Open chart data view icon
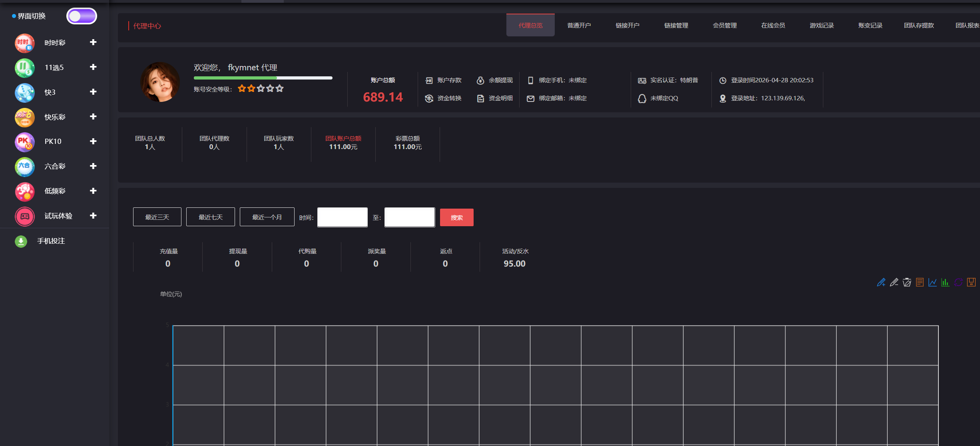This screenshot has height=446, width=980. point(920,283)
